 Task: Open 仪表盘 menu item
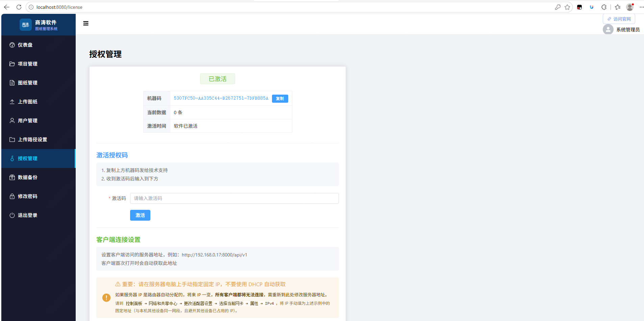coord(39,45)
